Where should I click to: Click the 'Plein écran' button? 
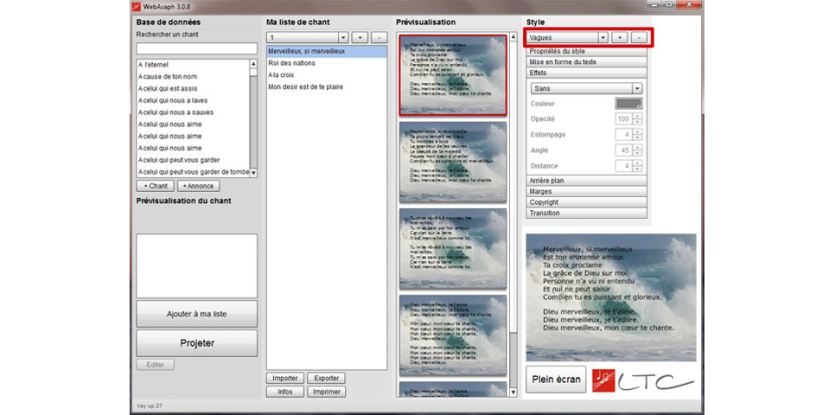(556, 380)
